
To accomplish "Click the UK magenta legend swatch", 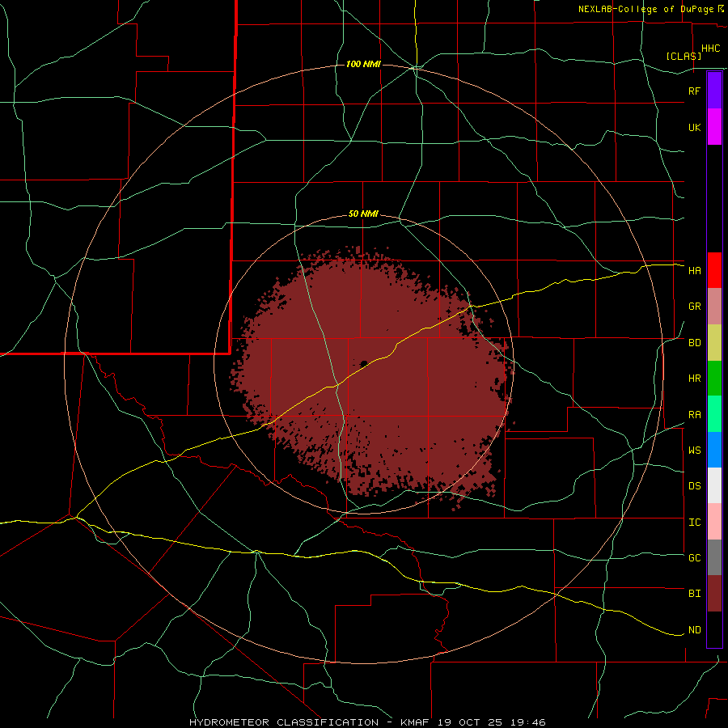I will pyautogui.click(x=714, y=127).
